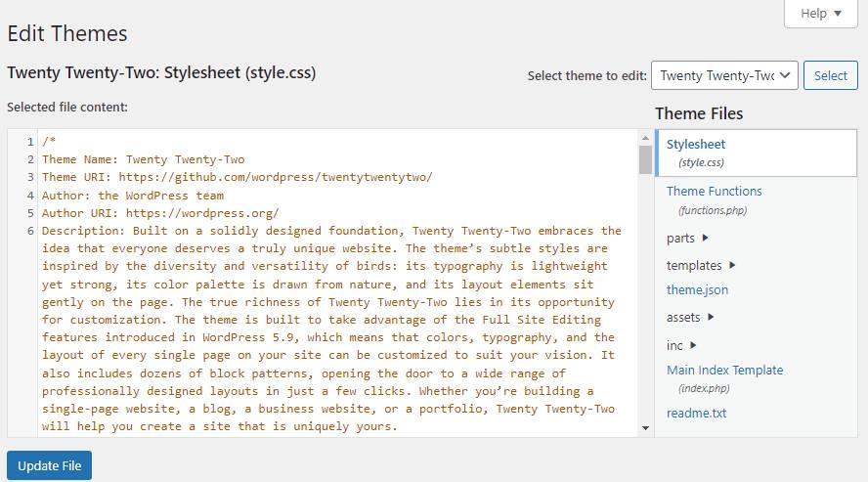Image resolution: width=868 pixels, height=482 pixels.
Task: Click the code editor scrollbar up arrow
Action: pos(645,138)
